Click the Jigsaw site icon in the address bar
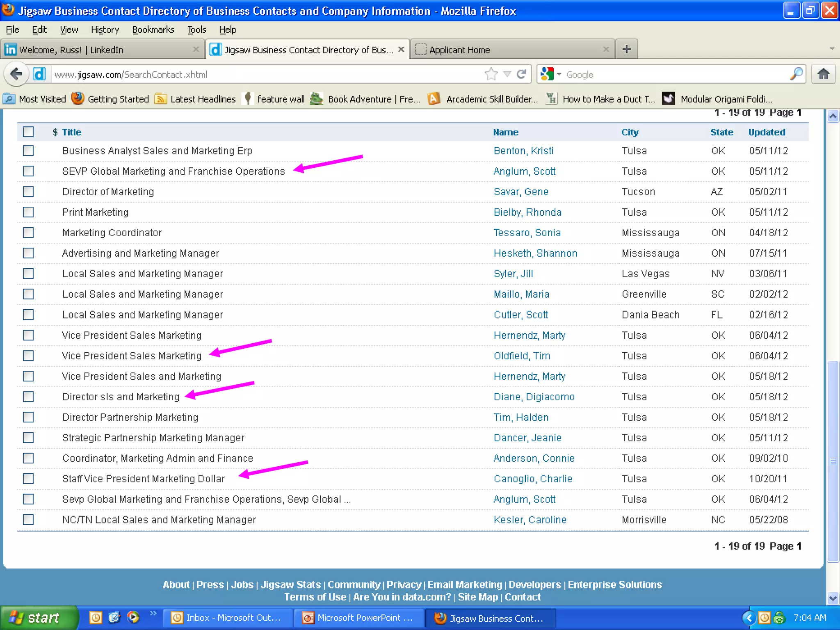 click(x=39, y=74)
